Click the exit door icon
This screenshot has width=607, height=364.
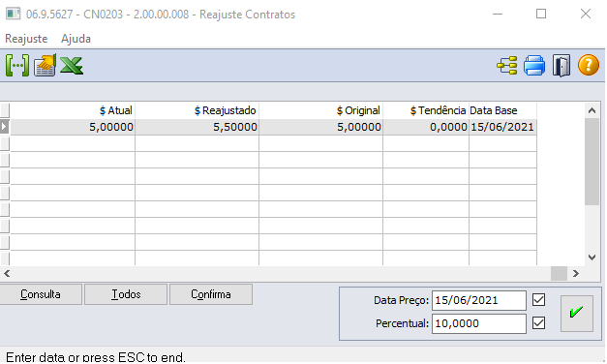pos(561,66)
